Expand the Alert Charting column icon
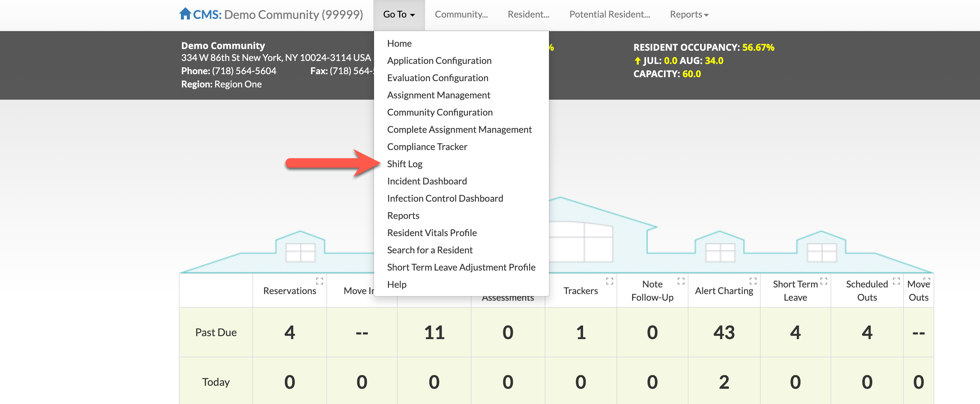Viewport: 980px width, 404px height. 753,281
